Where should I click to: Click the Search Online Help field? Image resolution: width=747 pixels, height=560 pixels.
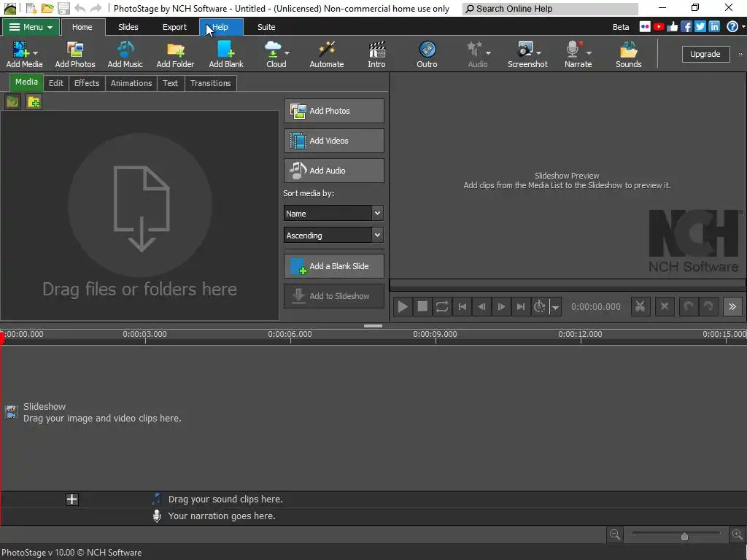click(550, 9)
